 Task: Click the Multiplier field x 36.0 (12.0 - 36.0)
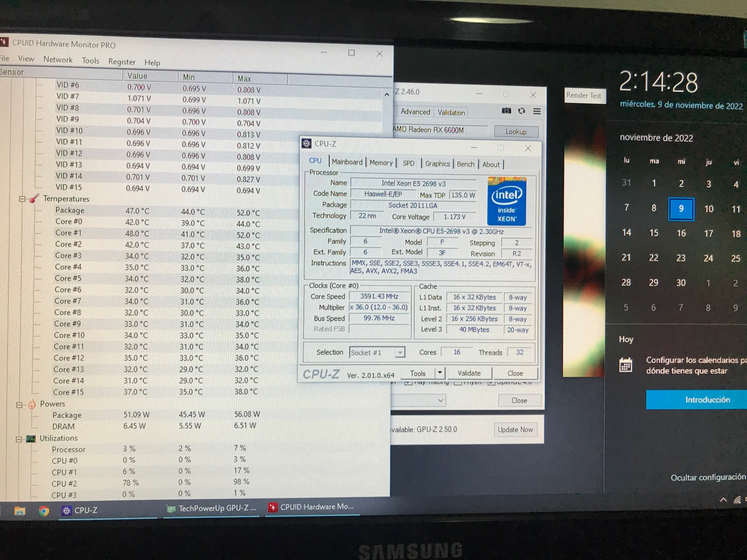click(x=379, y=307)
